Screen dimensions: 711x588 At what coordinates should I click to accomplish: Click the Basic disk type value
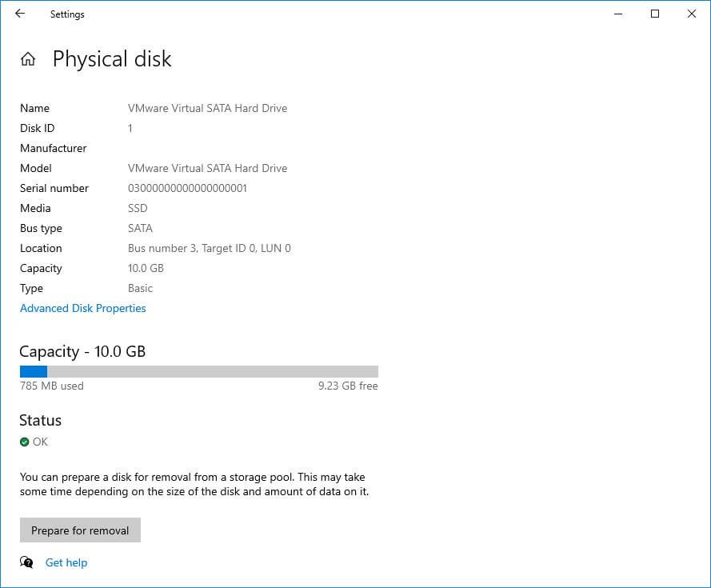coord(140,288)
